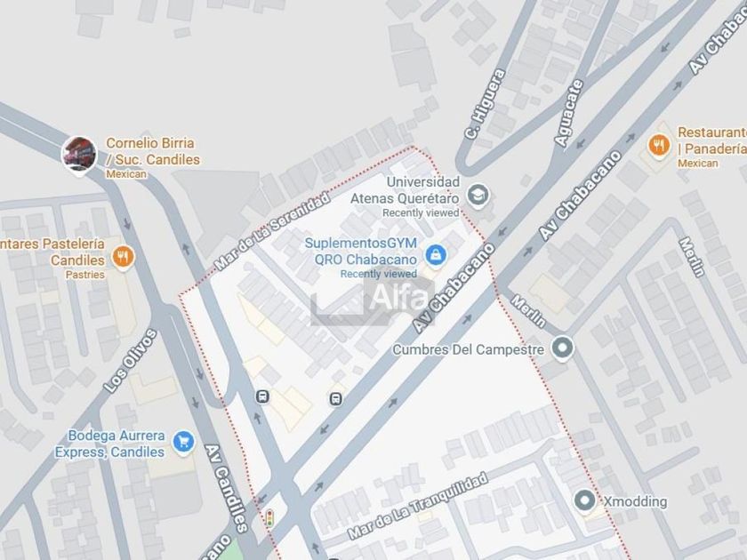This screenshot has width=747, height=560.
Task: Select the SuplementosGYM QRO Chabacano label
Action: click(x=361, y=251)
